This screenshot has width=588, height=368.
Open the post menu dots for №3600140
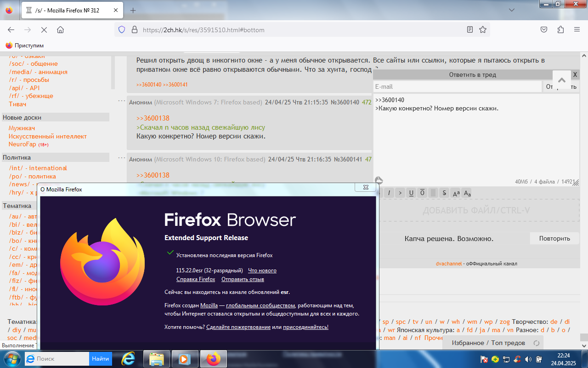121,101
